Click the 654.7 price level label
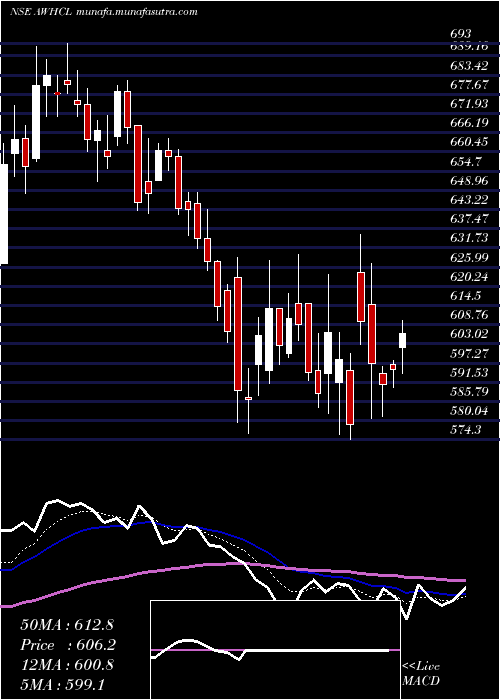 (x=466, y=161)
